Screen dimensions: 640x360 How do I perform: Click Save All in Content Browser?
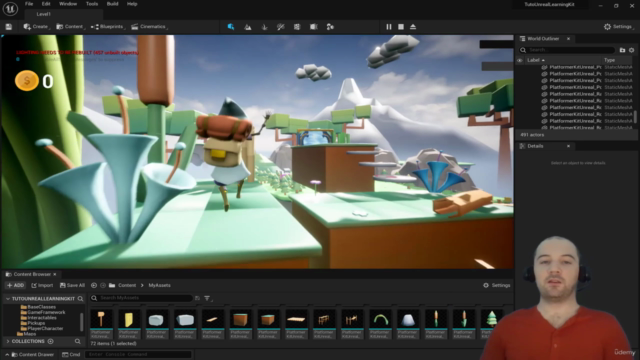pos(72,285)
